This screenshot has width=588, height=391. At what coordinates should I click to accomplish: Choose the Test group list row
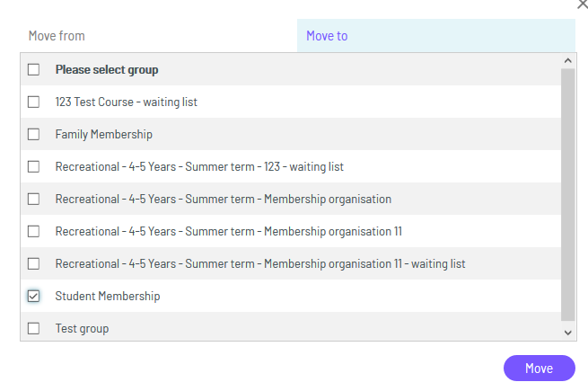pyautogui.click(x=82, y=328)
